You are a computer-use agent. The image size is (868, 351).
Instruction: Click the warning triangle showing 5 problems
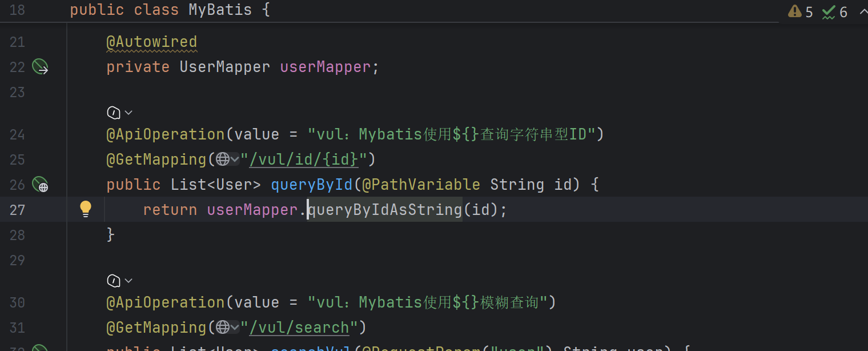click(x=794, y=11)
